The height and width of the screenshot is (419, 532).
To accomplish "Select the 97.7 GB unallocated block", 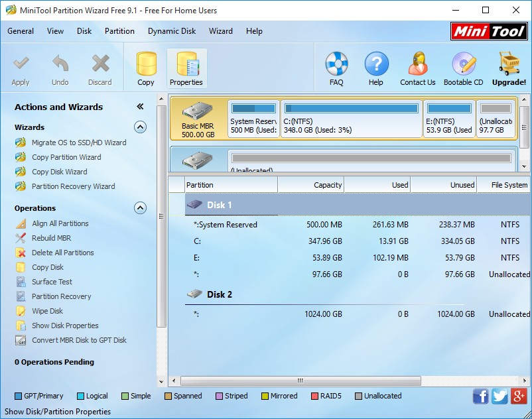I will click(496, 119).
